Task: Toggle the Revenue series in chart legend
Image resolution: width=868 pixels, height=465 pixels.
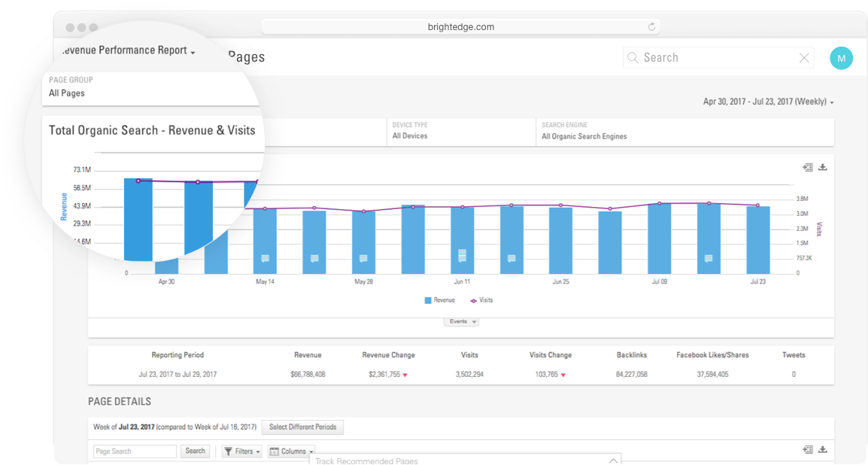Action: tap(440, 300)
